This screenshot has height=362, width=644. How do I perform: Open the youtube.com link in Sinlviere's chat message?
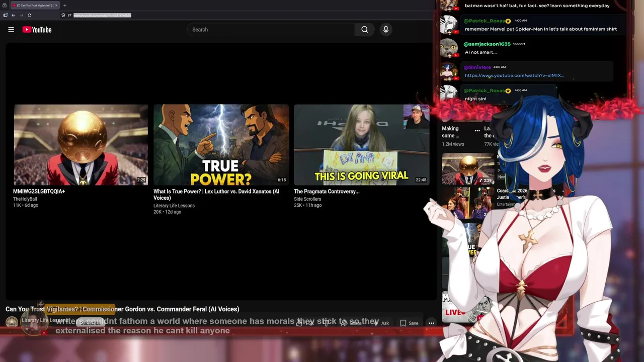[x=514, y=75]
